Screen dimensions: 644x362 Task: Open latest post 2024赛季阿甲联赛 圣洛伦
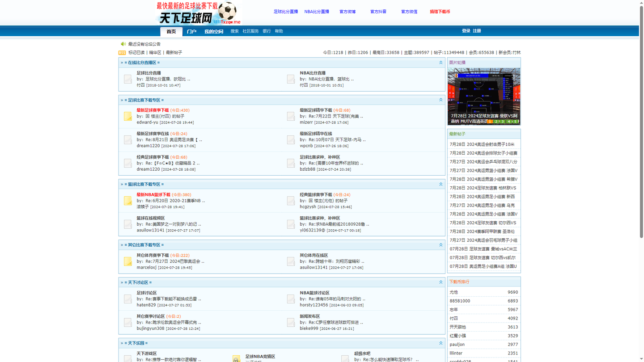(x=482, y=232)
